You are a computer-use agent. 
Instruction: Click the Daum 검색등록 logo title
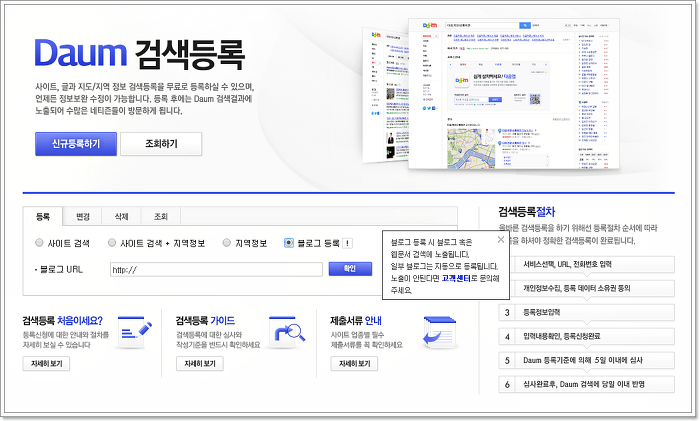(140, 54)
